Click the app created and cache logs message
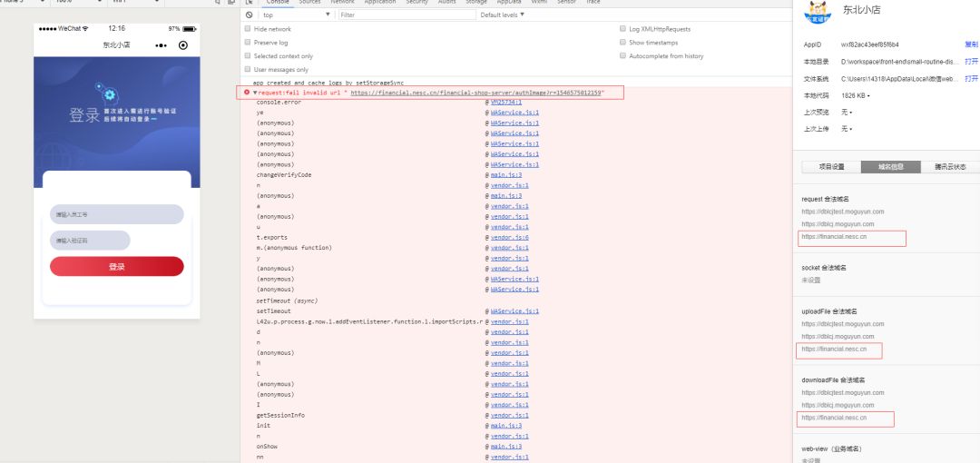 coord(328,83)
